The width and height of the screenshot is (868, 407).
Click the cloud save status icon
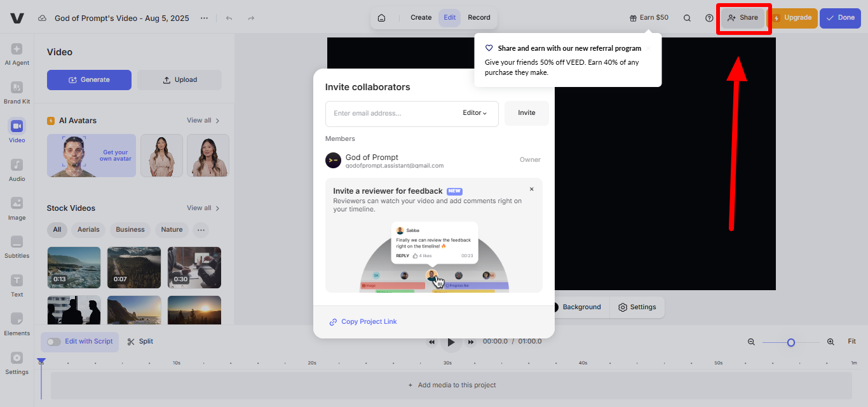(42, 18)
